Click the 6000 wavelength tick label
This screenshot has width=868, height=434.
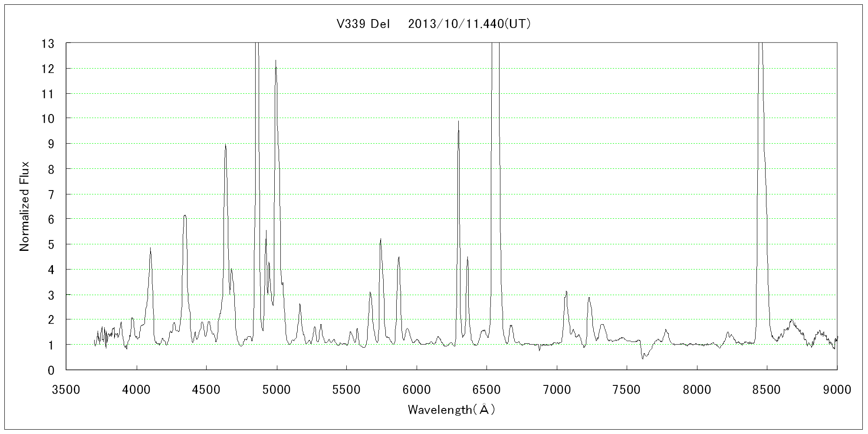coord(417,390)
